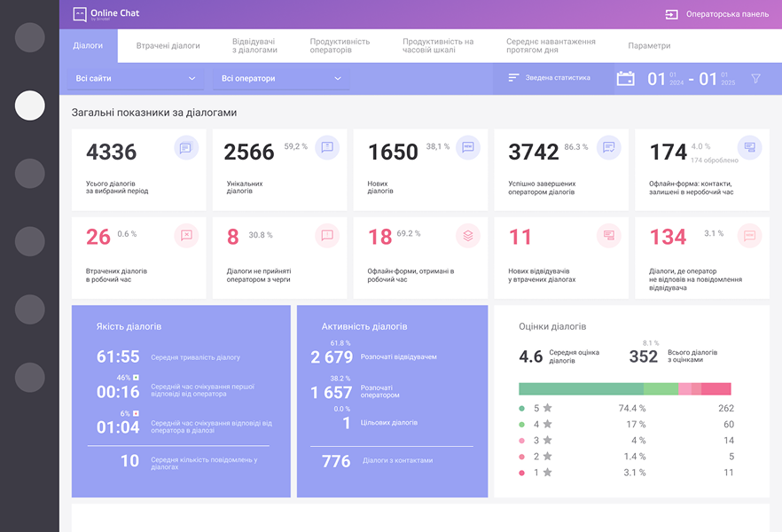Click the calendar icon beside the date range
The width and height of the screenshot is (782, 532).
pos(626,78)
